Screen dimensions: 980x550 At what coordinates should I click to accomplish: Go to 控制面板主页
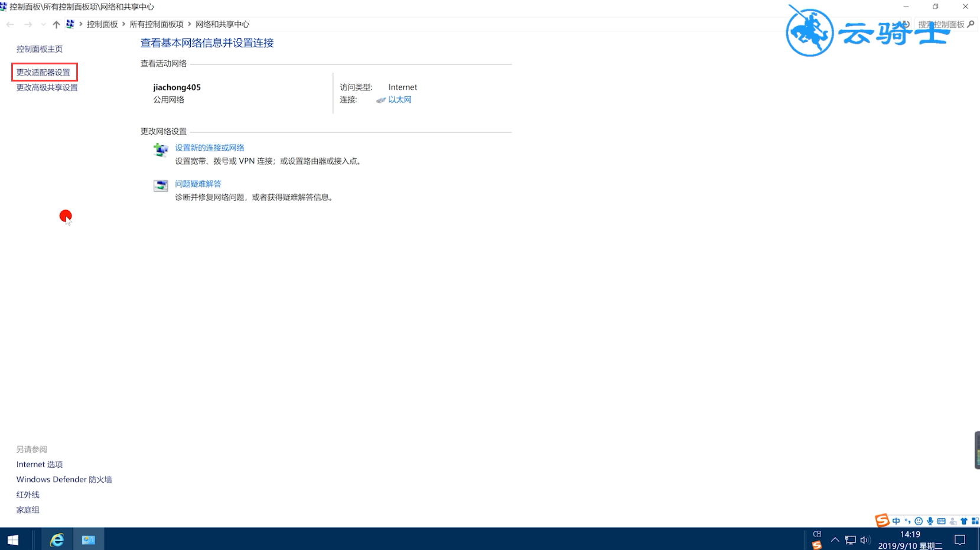click(39, 49)
